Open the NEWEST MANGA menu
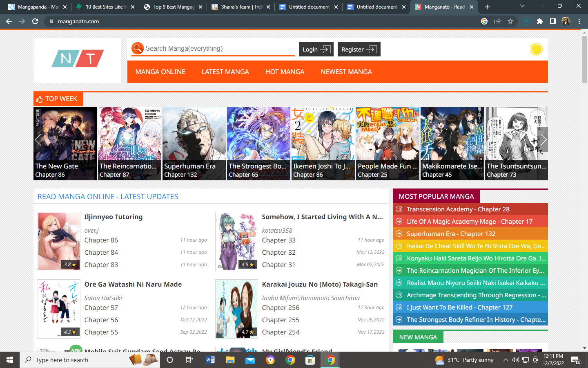This screenshot has height=368, width=588. coord(346,72)
